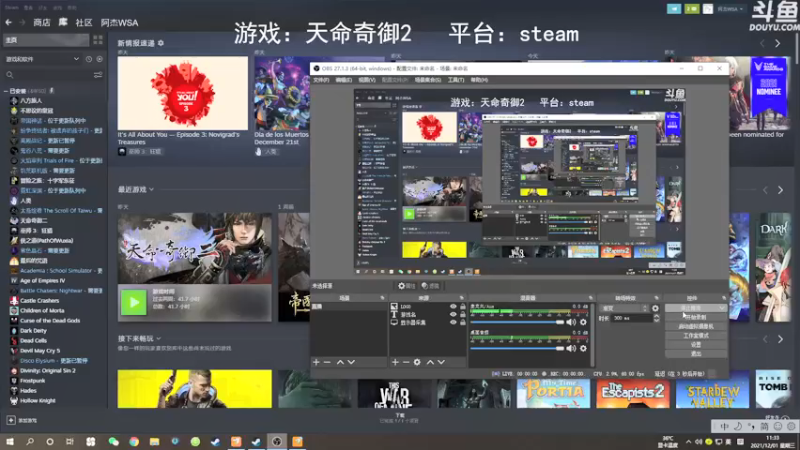
Task: Collapse the 已安装 installed games category
Action: pos(6,91)
